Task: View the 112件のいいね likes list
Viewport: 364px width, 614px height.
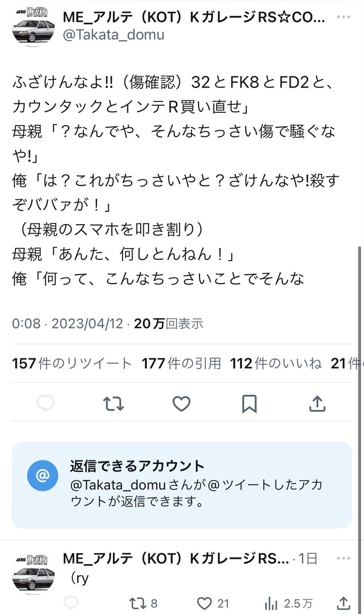Action: coord(275,363)
